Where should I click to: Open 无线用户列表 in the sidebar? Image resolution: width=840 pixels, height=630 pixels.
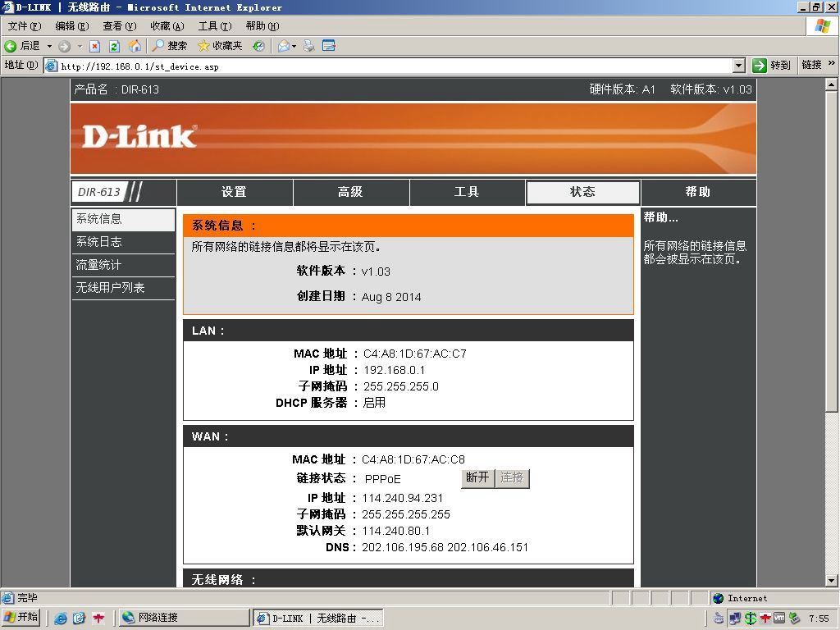(x=123, y=288)
